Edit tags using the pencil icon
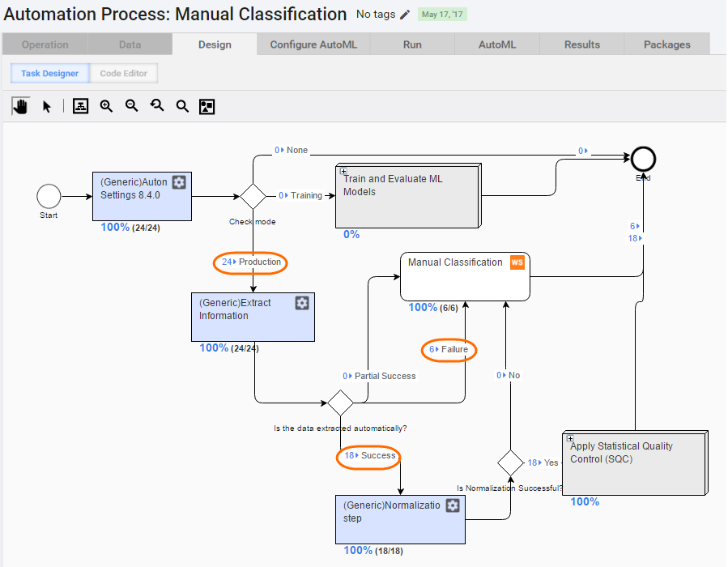The height and width of the screenshot is (567, 728). click(405, 15)
